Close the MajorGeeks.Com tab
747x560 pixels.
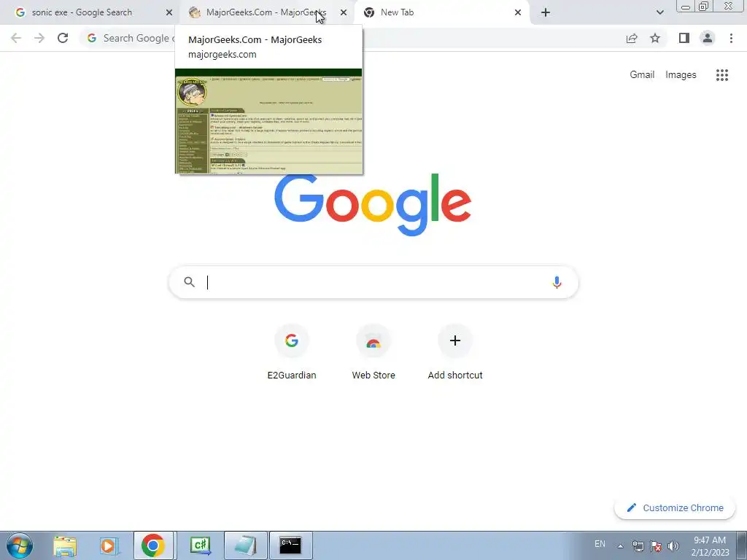pyautogui.click(x=344, y=13)
